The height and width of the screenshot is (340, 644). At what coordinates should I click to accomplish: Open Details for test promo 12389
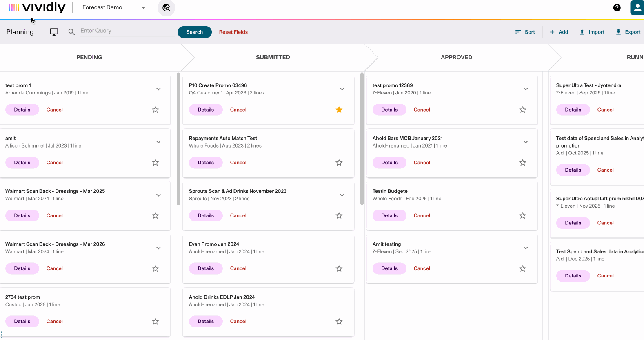pos(389,110)
